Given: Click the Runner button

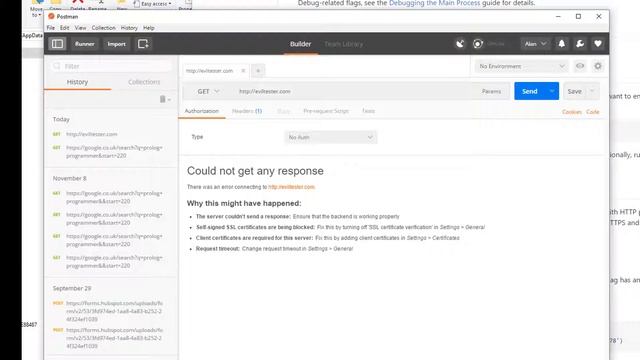Looking at the screenshot, I should (84, 44).
